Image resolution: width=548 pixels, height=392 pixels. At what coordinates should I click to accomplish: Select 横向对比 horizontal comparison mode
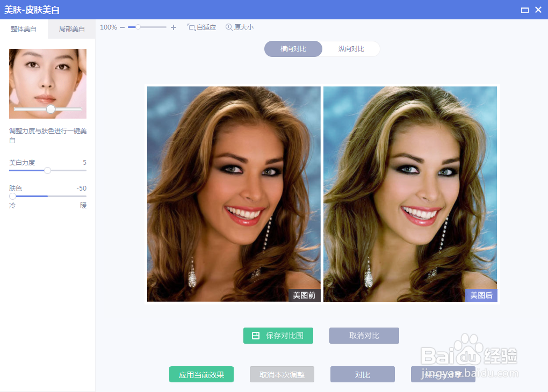click(293, 49)
